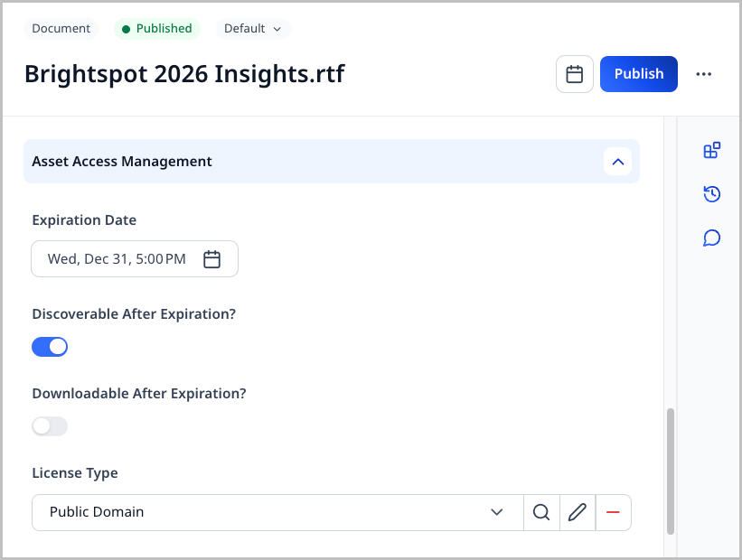The image size is (742, 560).
Task: Edit the Public Domain license with pencil
Action: coord(577,512)
